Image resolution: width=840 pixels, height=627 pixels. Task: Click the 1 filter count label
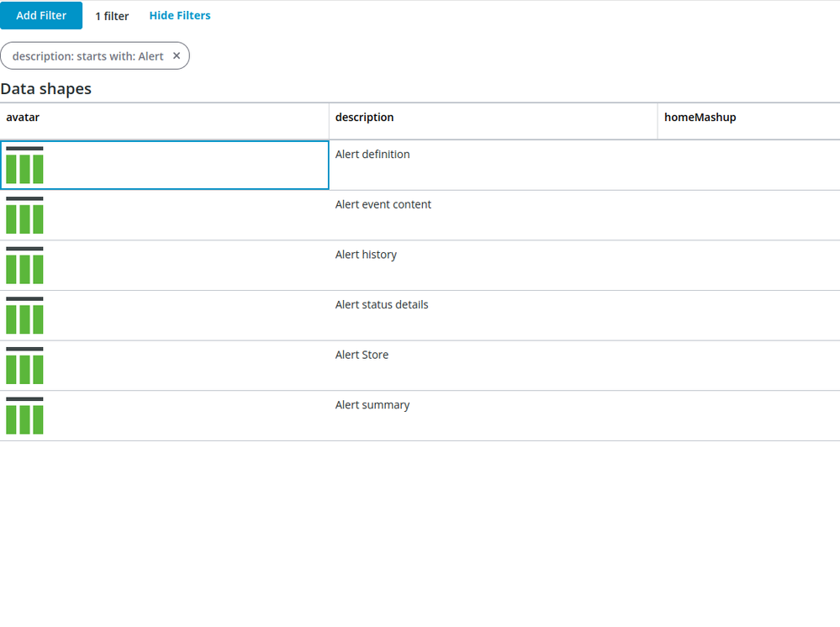point(112,16)
